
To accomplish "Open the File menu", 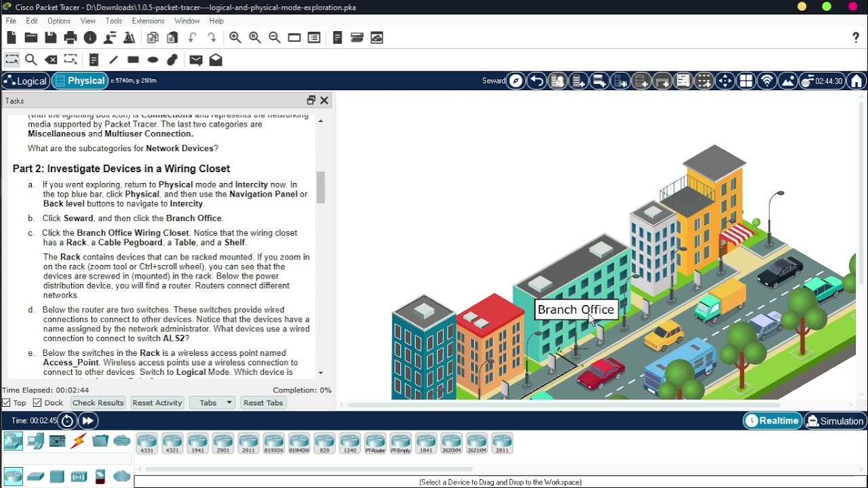I will (x=11, y=21).
